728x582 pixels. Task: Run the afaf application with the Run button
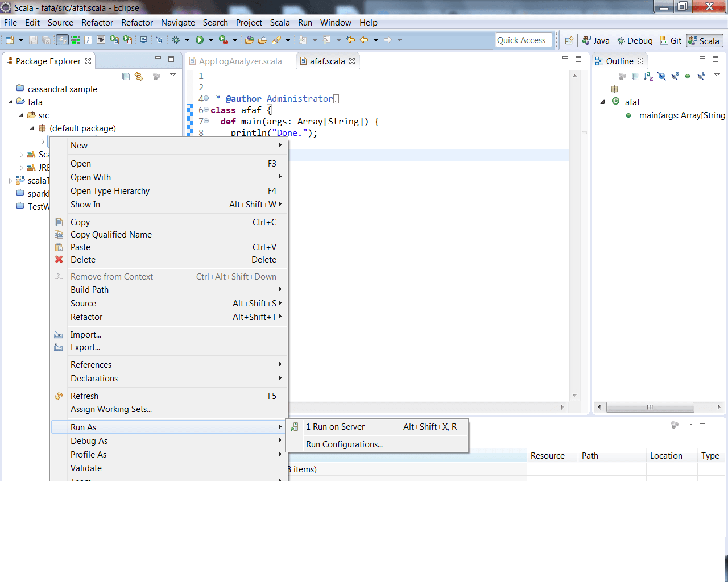[200, 40]
